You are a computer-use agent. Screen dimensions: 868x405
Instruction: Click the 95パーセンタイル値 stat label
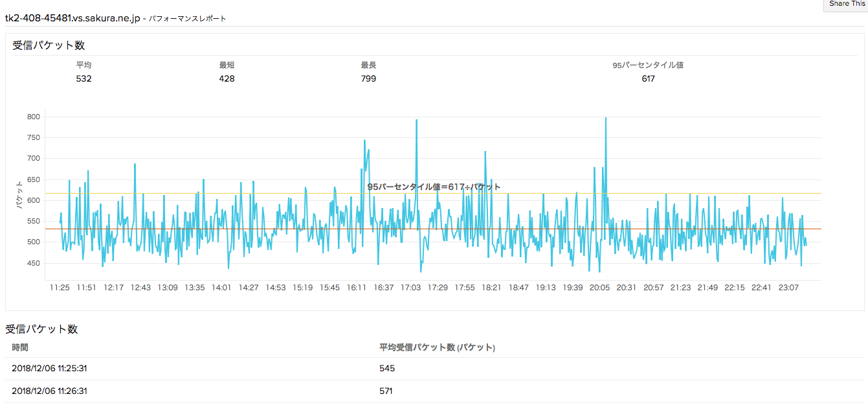coord(648,65)
